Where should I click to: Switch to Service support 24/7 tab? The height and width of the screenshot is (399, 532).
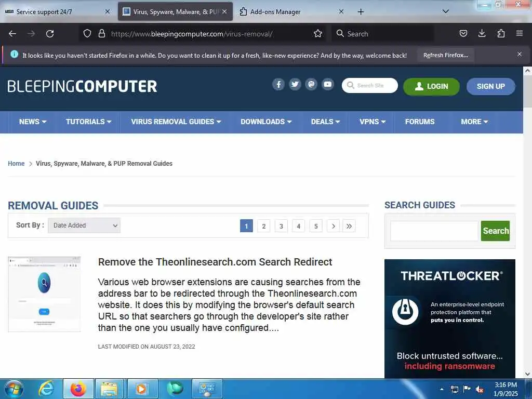[x=58, y=12]
